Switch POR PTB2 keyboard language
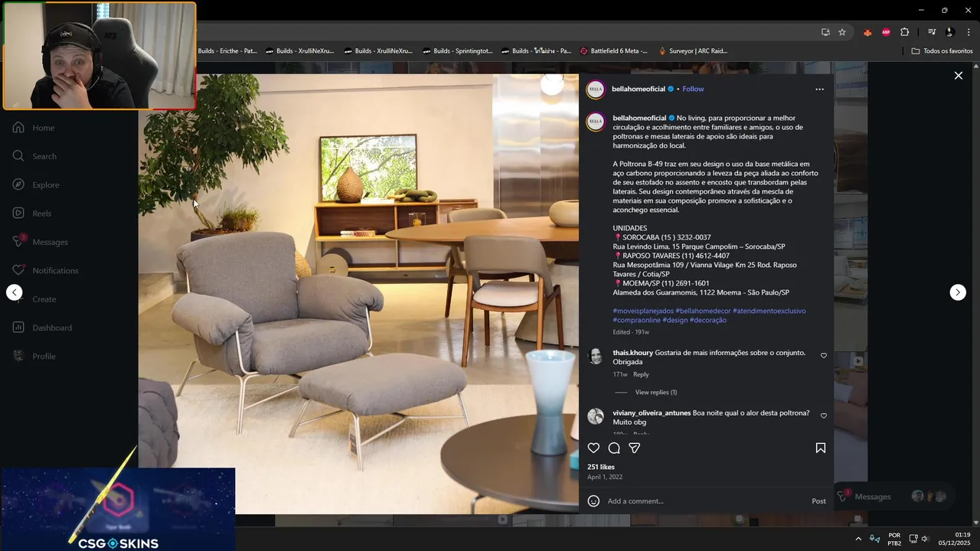This screenshot has height=551, width=980. pos(894,539)
